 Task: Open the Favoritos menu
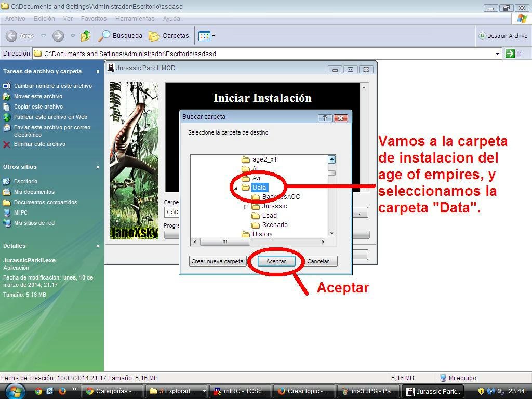(x=94, y=19)
